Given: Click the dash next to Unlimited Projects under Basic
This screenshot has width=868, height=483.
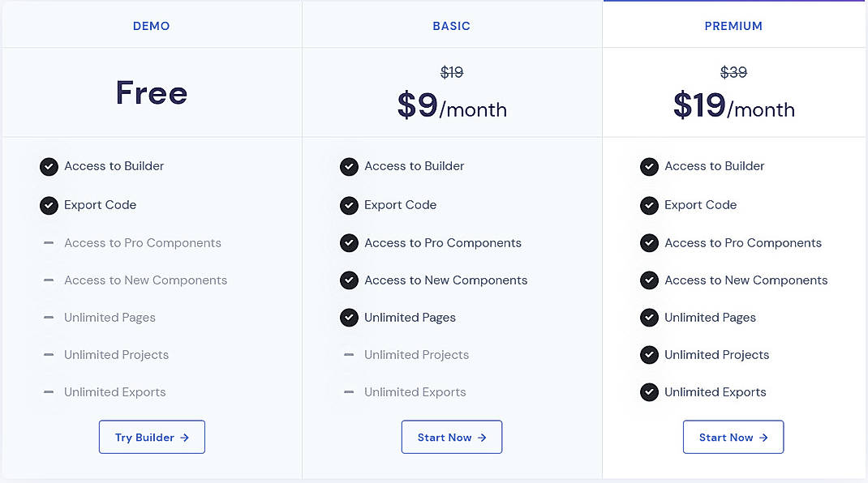Looking at the screenshot, I should [x=348, y=354].
